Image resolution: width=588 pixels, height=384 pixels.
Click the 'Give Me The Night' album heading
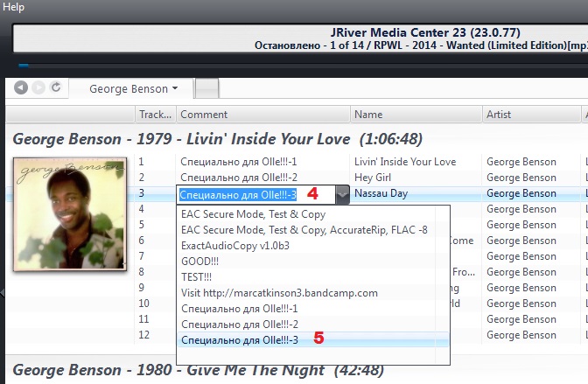pos(199,370)
